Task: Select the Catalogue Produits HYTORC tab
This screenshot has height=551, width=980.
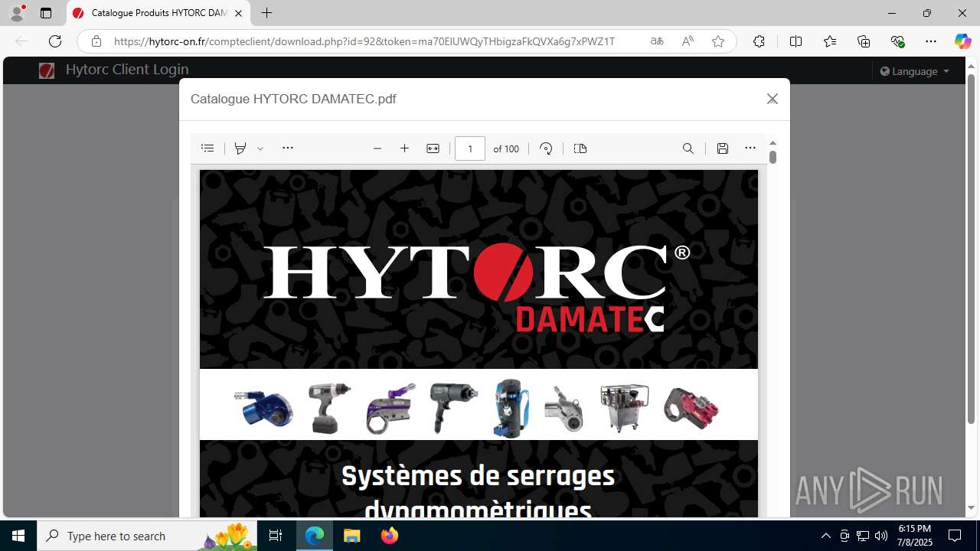Action: click(158, 13)
